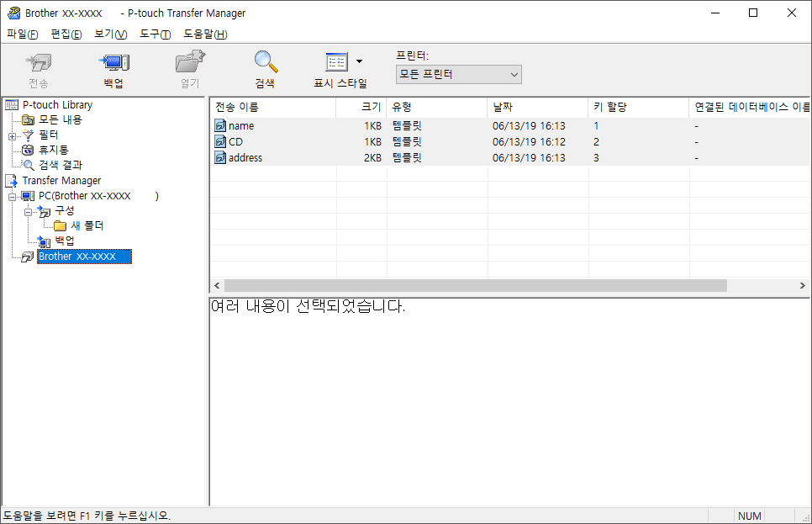Click the left arrow of the horizontal scrollbar
Image resolution: width=812 pixels, height=524 pixels.
coord(217,286)
